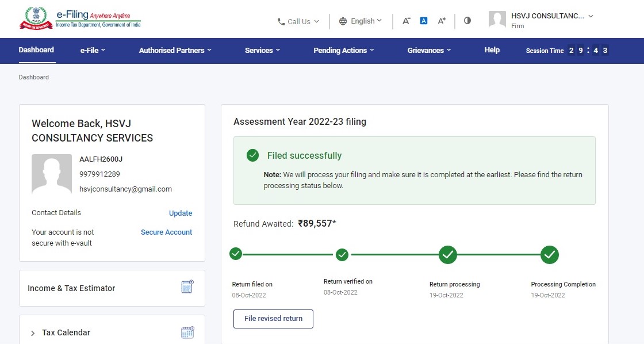This screenshot has width=644, height=344.
Task: Click the phone icon beside Call Us
Action: pyautogui.click(x=281, y=22)
